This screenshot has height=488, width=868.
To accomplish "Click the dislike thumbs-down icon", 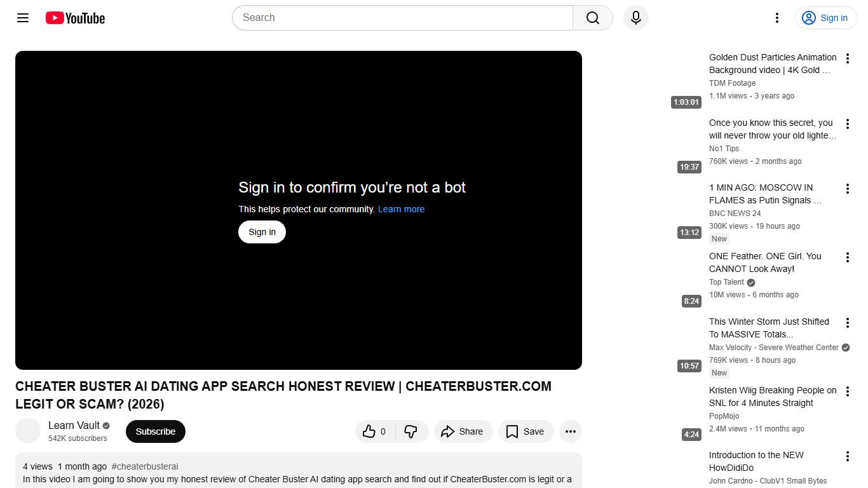I will tap(412, 431).
